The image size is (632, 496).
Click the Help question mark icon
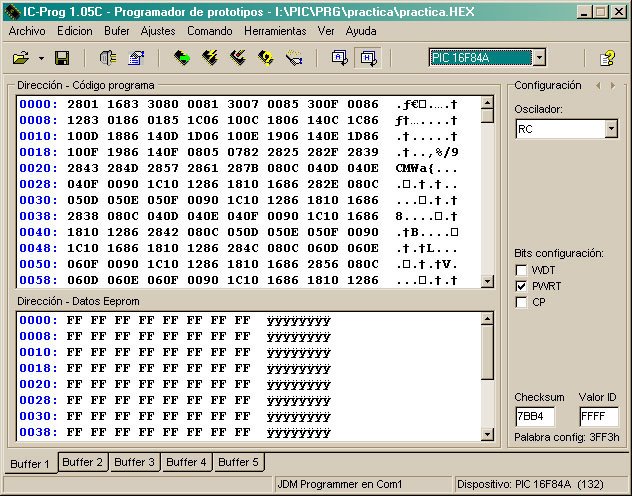point(607,58)
